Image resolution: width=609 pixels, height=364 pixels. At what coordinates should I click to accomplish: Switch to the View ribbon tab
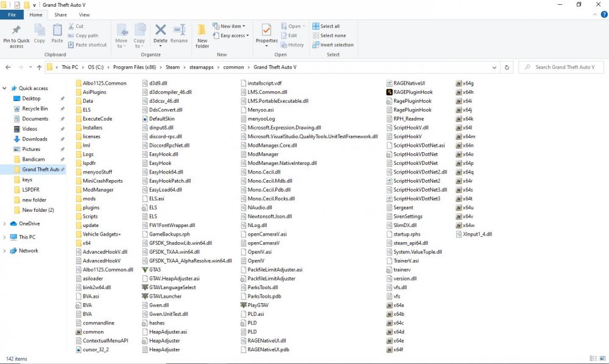pyautogui.click(x=84, y=15)
